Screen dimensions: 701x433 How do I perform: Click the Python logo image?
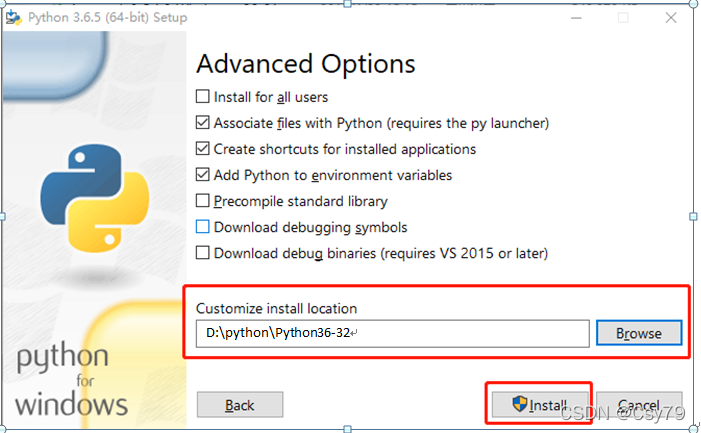click(95, 198)
